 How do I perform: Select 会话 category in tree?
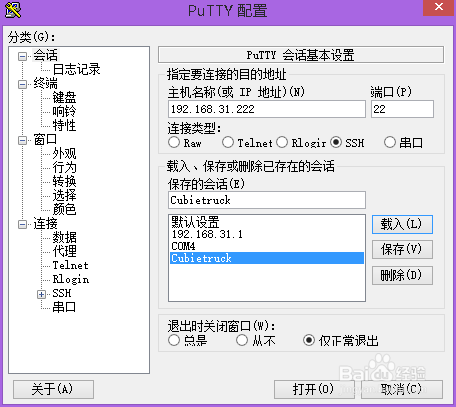[x=45, y=56]
